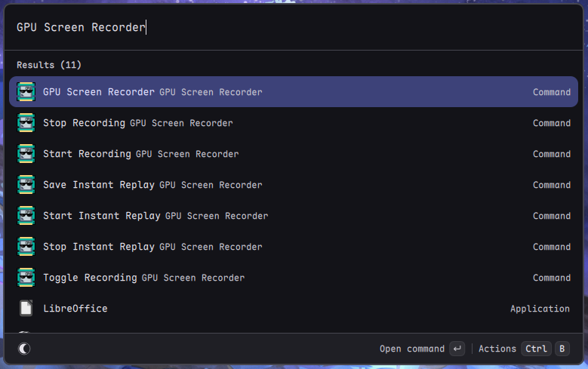Viewport: 588px width, 369px height.
Task: Click the Results (11) heading
Action: click(49, 65)
